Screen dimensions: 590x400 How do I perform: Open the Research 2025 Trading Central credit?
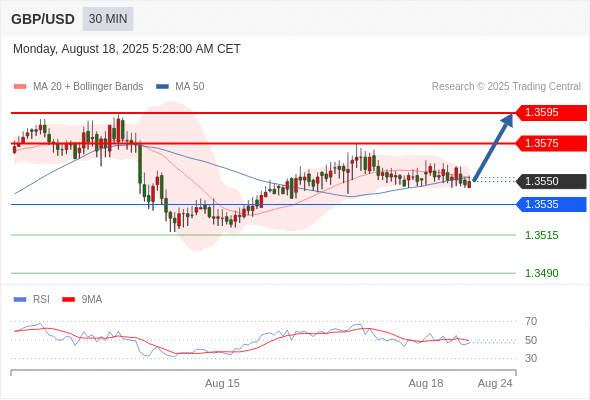[506, 87]
